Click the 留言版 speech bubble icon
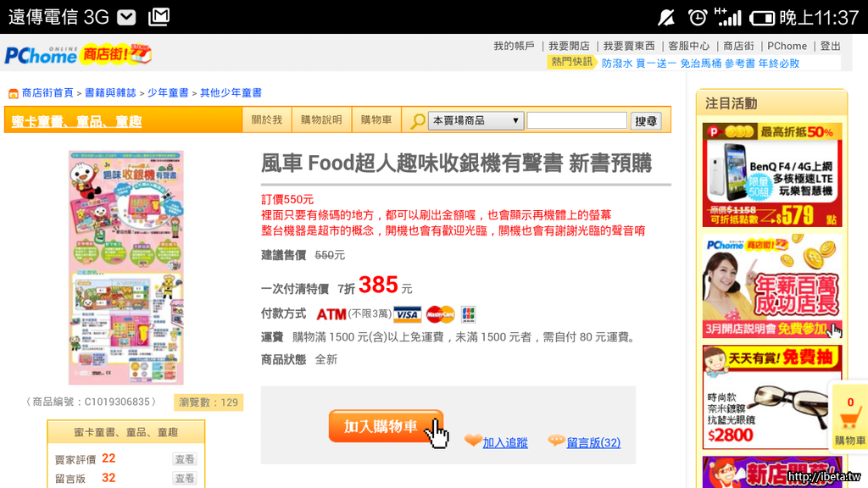Screen dimensions: 868x488 [x=556, y=441]
